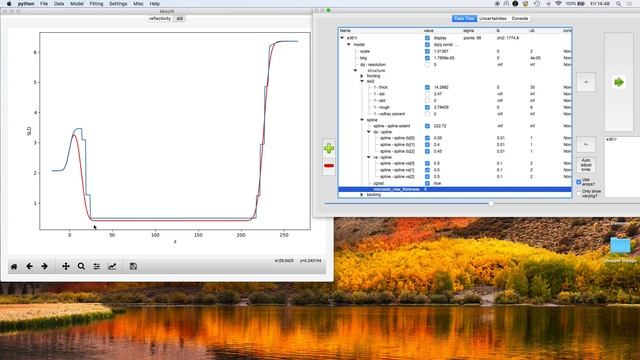Toggle the zgrad true checkbox

click(x=427, y=183)
